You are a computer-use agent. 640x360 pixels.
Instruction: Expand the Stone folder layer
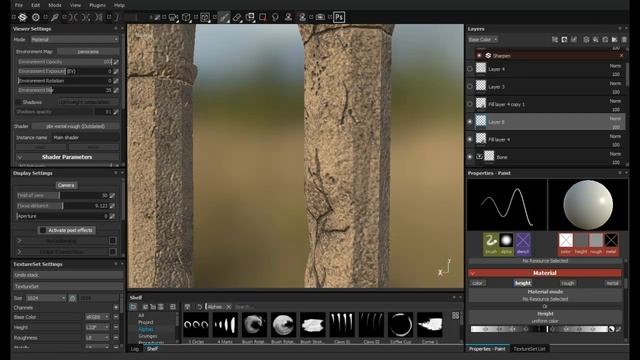[479, 156]
